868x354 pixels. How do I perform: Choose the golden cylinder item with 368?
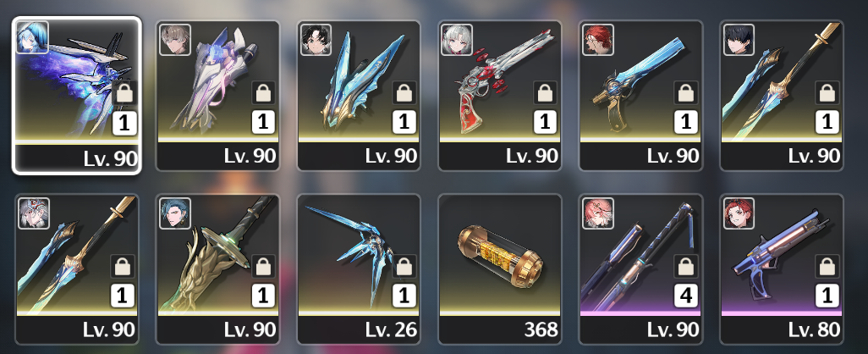click(x=500, y=268)
